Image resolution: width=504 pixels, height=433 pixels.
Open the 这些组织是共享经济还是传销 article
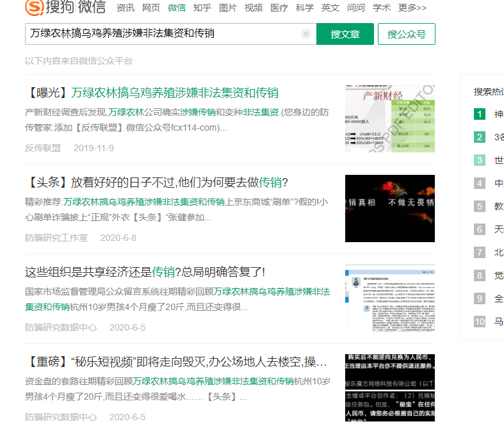145,272
